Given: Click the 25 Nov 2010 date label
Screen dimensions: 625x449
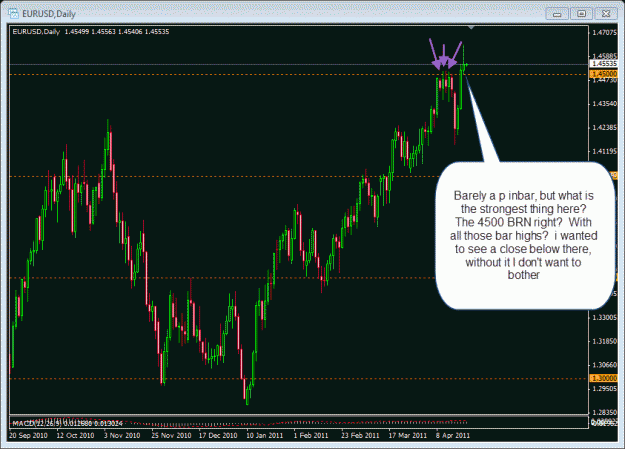Looking at the screenshot, I should point(171,435).
